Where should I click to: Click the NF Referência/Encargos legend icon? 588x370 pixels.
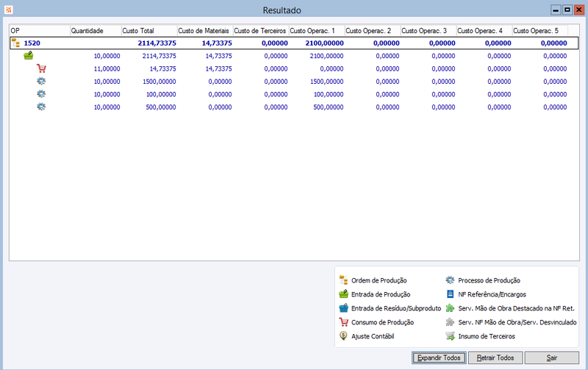[450, 293]
